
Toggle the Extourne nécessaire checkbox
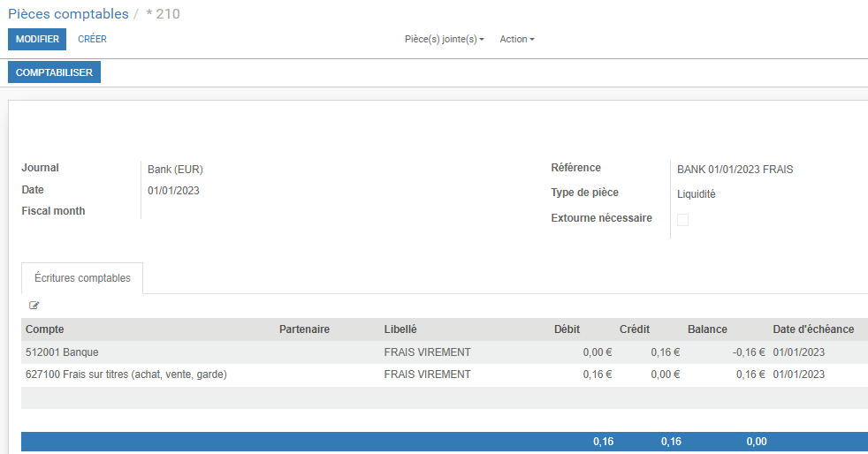click(x=683, y=220)
